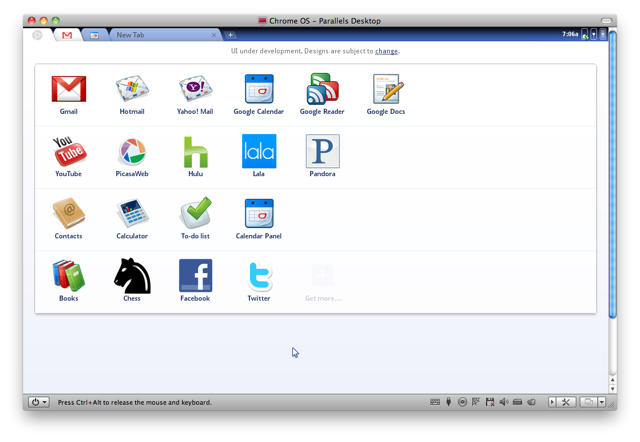The width and height of the screenshot is (640, 442).
Task: Launch the Calculator app
Action: 132,213
